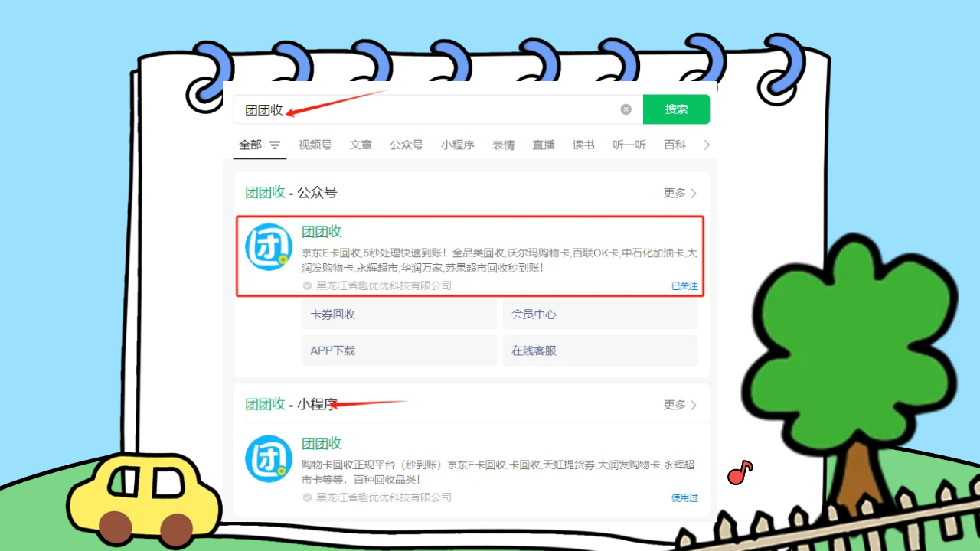Clear the search box with the X icon

pos(626,109)
